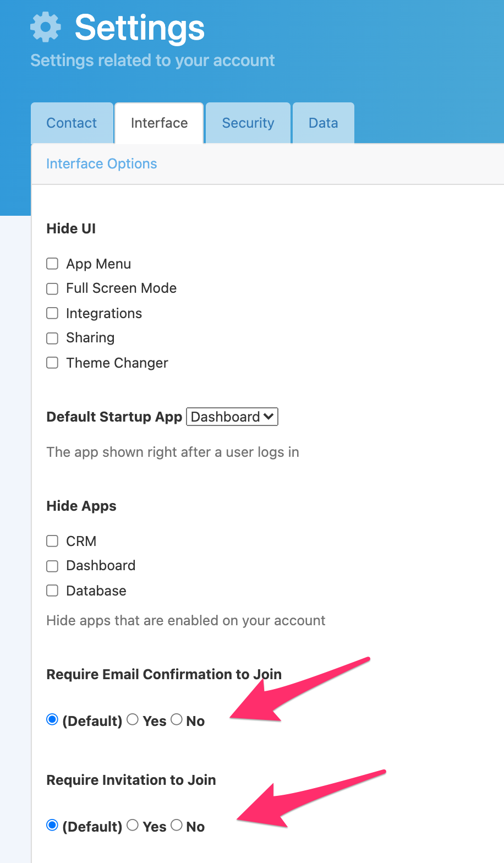
Task: Click the Interface tab
Action: 159,123
